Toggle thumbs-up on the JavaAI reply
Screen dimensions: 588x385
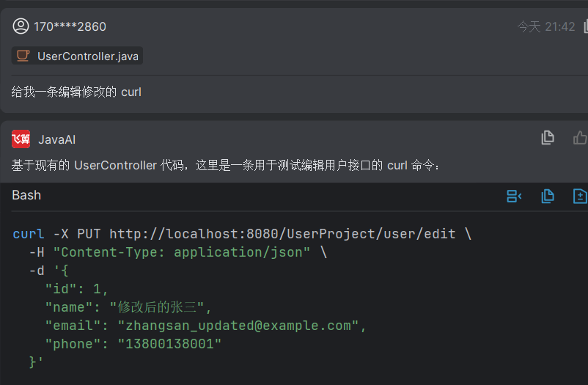[580, 138]
